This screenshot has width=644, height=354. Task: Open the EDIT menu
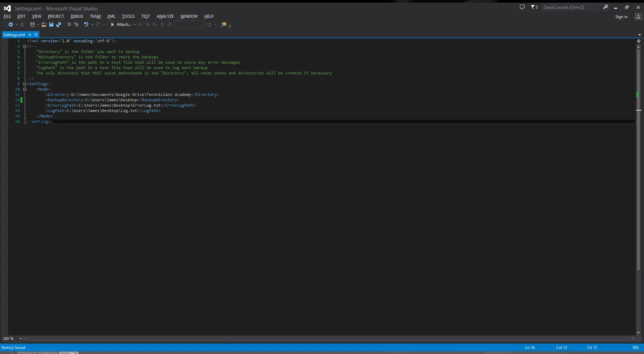(21, 16)
